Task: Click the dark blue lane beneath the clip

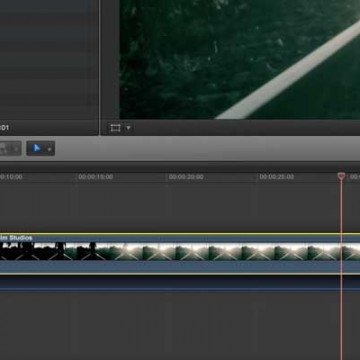Action: [180, 283]
